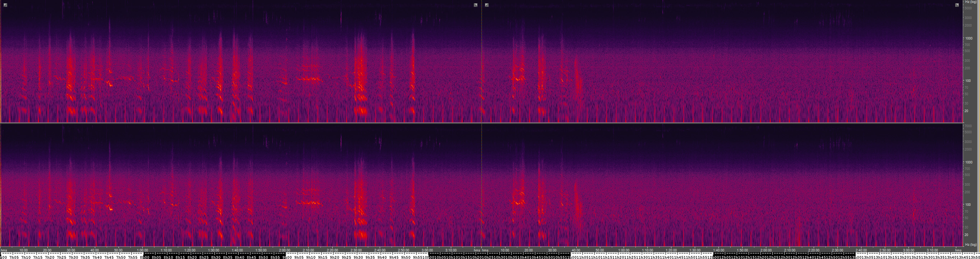Select 1000 Hz on upper channel frequency scale
The image size is (980, 259).
[x=969, y=38]
